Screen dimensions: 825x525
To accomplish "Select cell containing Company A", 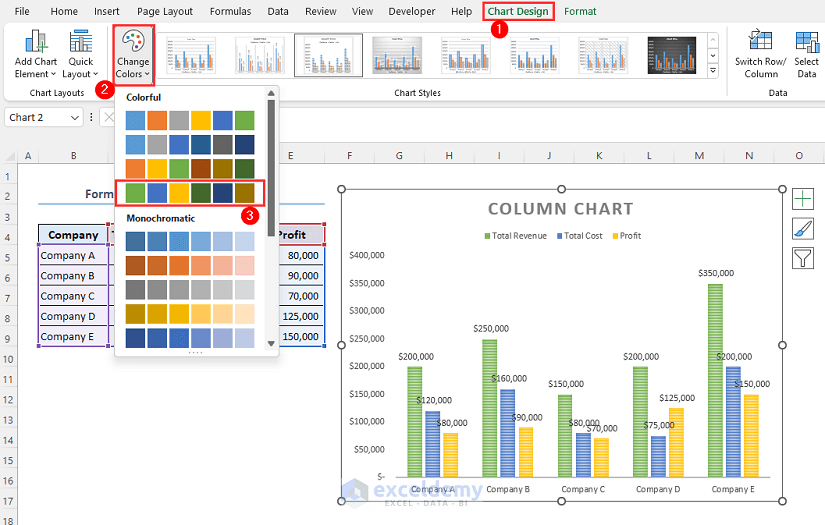I will pos(73,256).
